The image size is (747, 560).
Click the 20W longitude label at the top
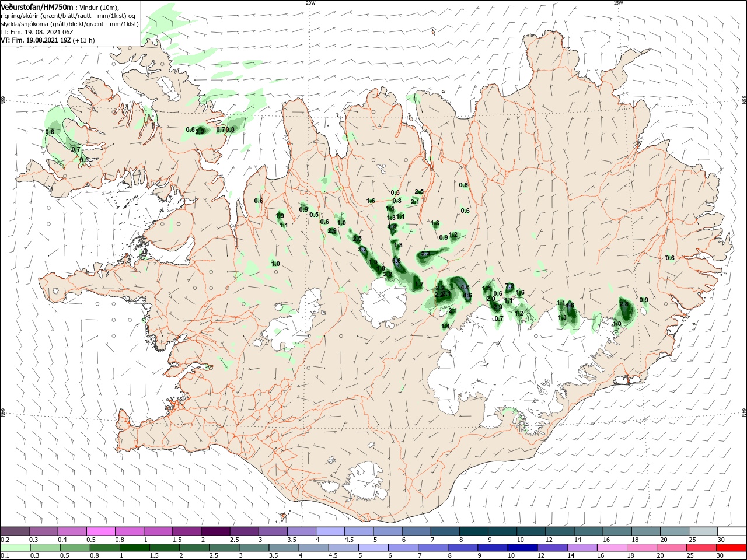pos(310,3)
